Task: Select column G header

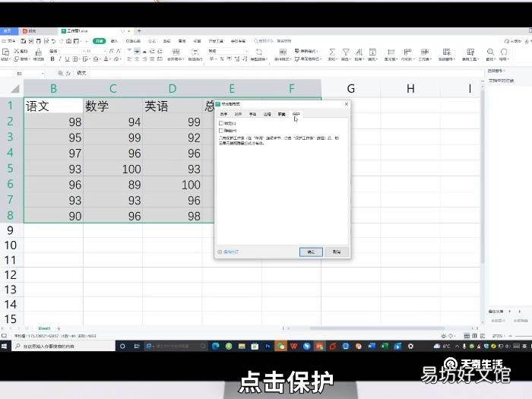Action: (351, 89)
